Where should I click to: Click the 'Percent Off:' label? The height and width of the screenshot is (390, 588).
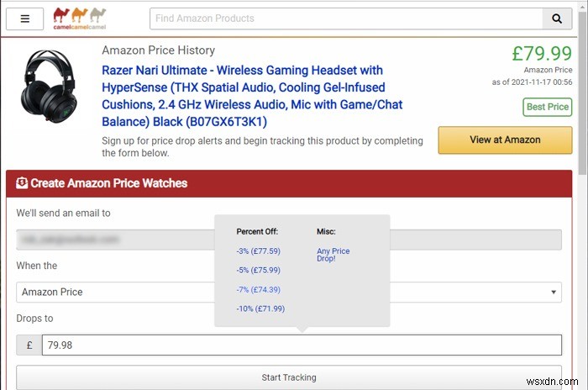coord(257,232)
